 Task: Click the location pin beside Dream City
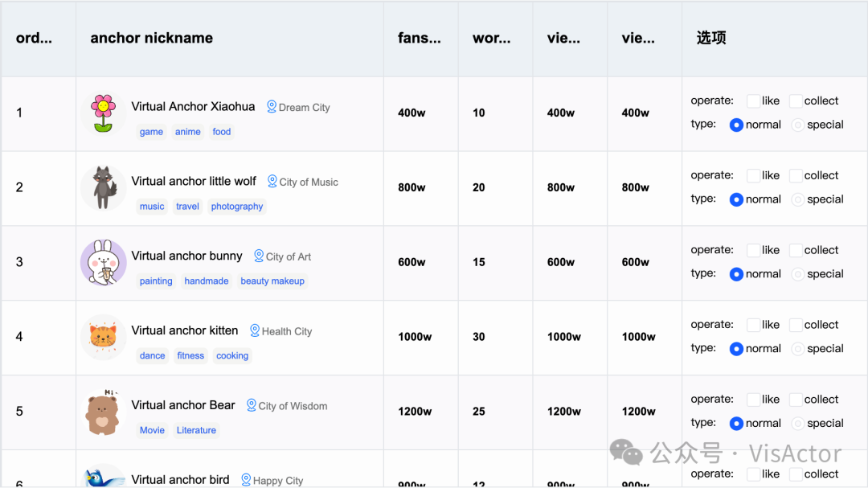(x=272, y=106)
